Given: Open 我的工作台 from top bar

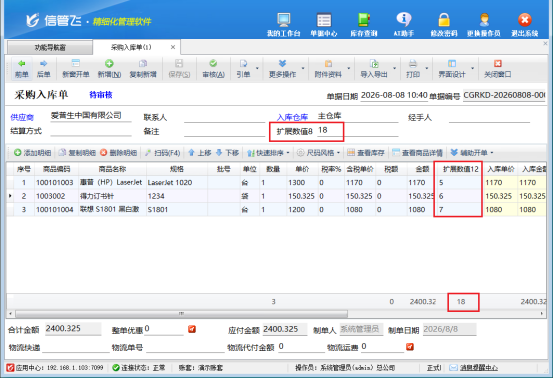Looking at the screenshot, I should click(x=284, y=25).
